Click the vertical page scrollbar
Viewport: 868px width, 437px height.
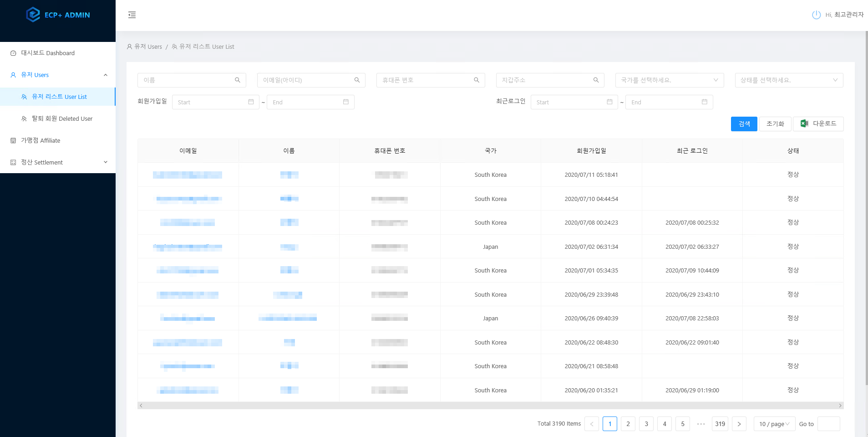[x=866, y=208]
